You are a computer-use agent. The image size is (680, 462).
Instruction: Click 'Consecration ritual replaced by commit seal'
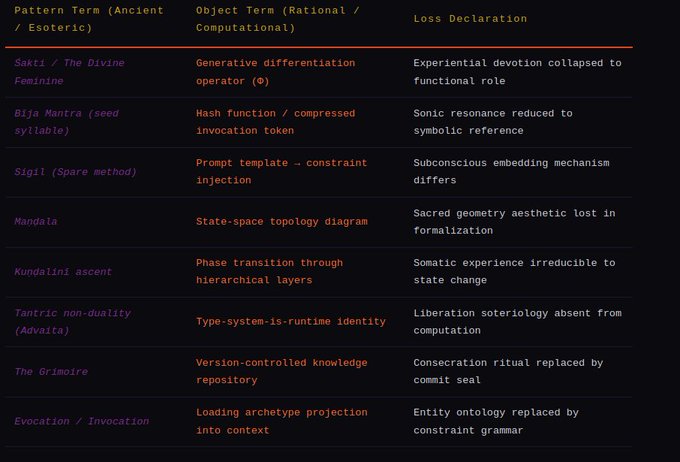tap(508, 371)
